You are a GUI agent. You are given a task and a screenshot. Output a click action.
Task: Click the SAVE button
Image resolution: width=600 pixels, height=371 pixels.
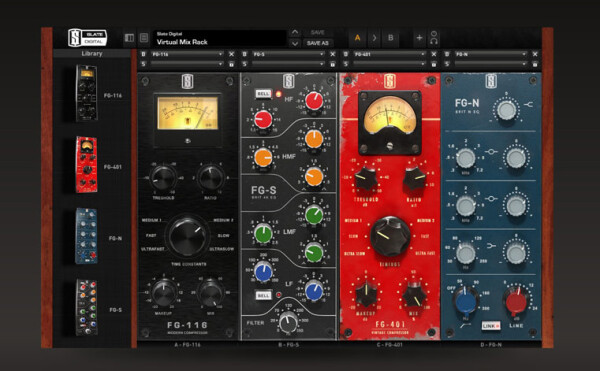(318, 33)
